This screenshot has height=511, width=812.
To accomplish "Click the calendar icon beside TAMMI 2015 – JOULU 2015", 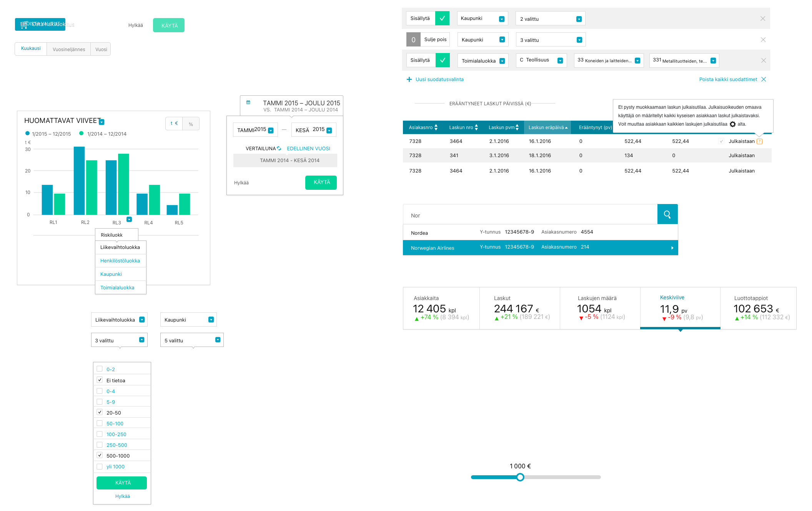I will tap(248, 102).
